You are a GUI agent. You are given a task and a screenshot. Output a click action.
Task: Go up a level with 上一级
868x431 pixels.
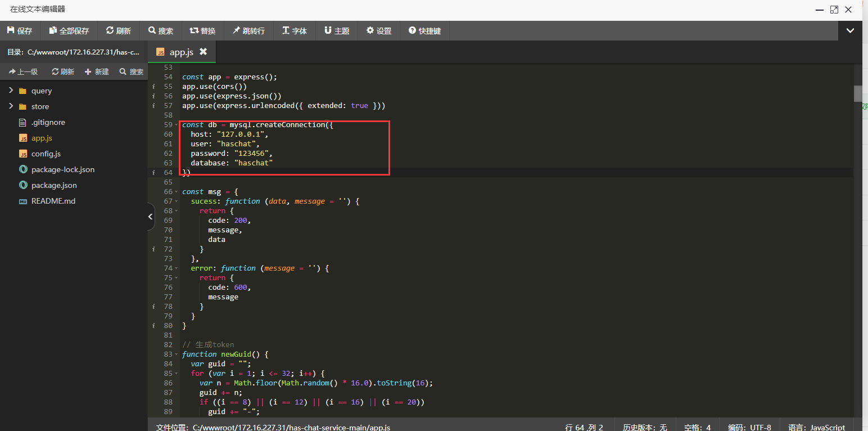[23, 71]
